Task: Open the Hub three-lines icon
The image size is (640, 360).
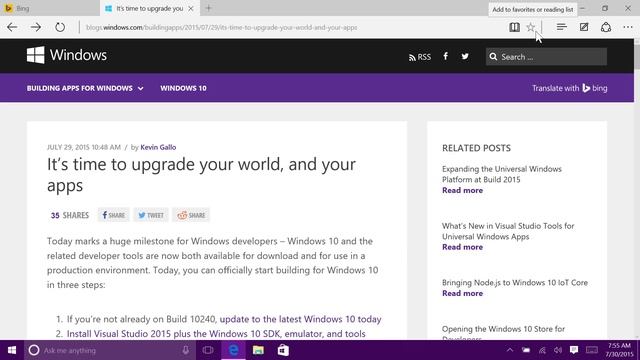Action: click(x=562, y=27)
